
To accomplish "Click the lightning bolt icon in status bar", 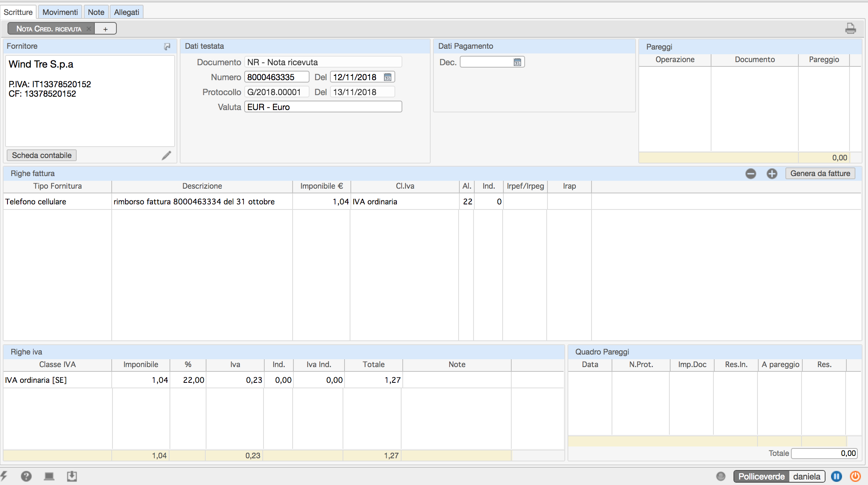I will [4, 476].
